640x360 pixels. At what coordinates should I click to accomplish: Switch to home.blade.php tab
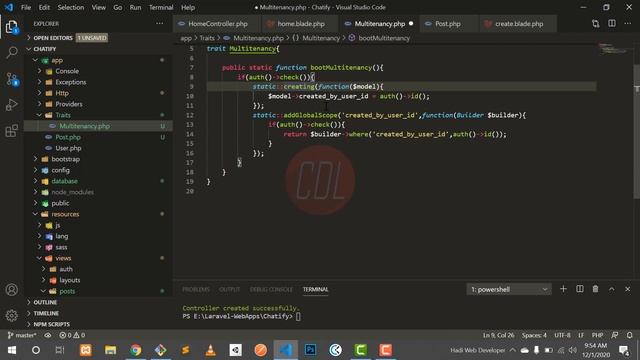(300, 24)
